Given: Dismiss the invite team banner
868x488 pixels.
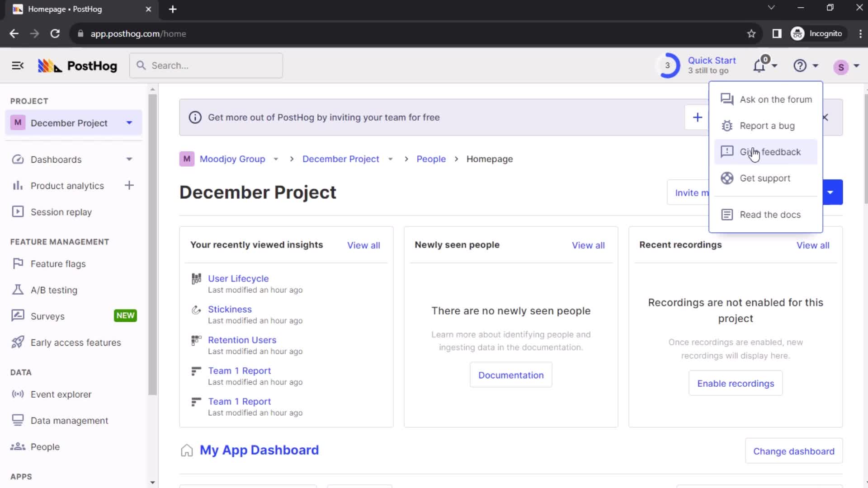Looking at the screenshot, I should coord(826,117).
